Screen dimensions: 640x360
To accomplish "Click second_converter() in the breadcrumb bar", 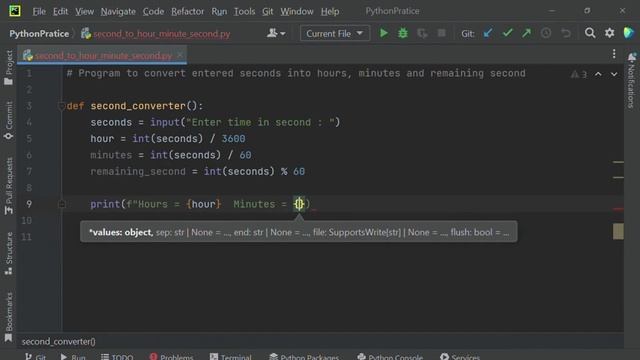I will [x=58, y=341].
